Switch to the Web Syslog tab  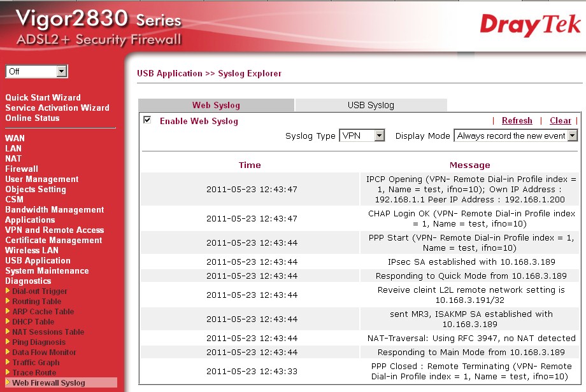[x=216, y=105]
